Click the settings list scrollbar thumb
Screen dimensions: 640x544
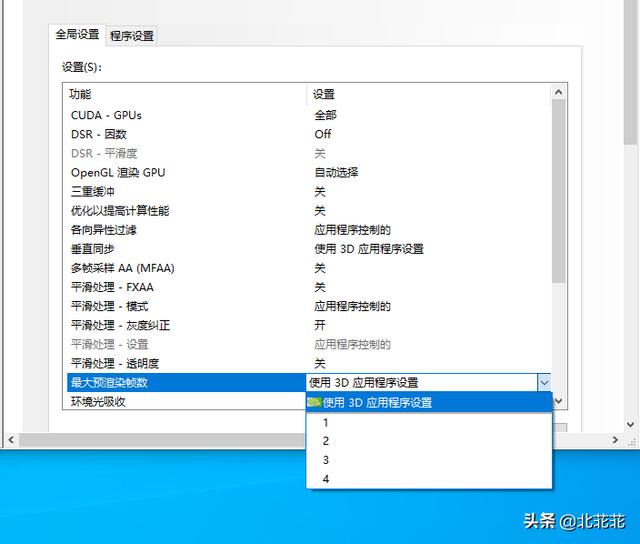point(559,191)
